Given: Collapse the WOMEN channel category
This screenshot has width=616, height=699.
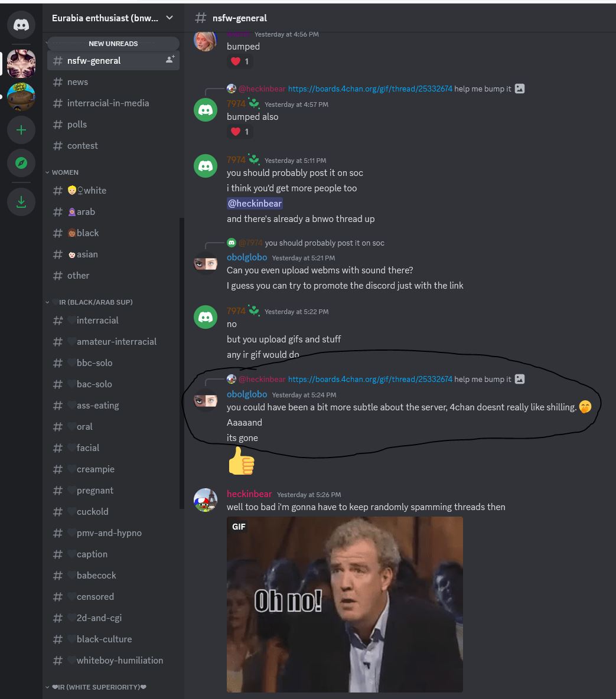Looking at the screenshot, I should pos(62,172).
